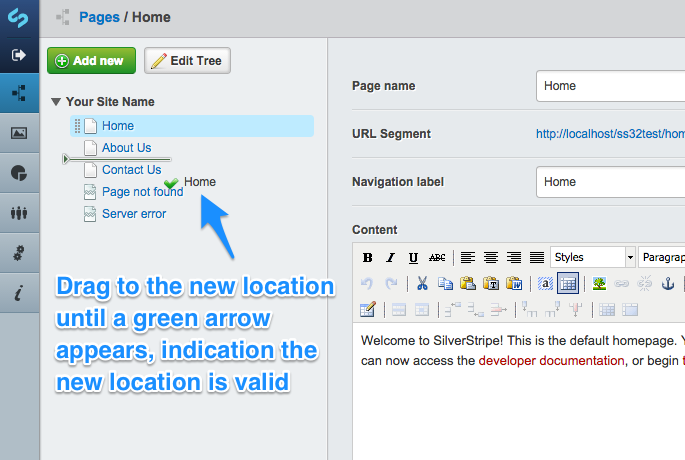Click the Pages breadcrumb link
Image resolution: width=685 pixels, height=460 pixels.
tap(99, 17)
